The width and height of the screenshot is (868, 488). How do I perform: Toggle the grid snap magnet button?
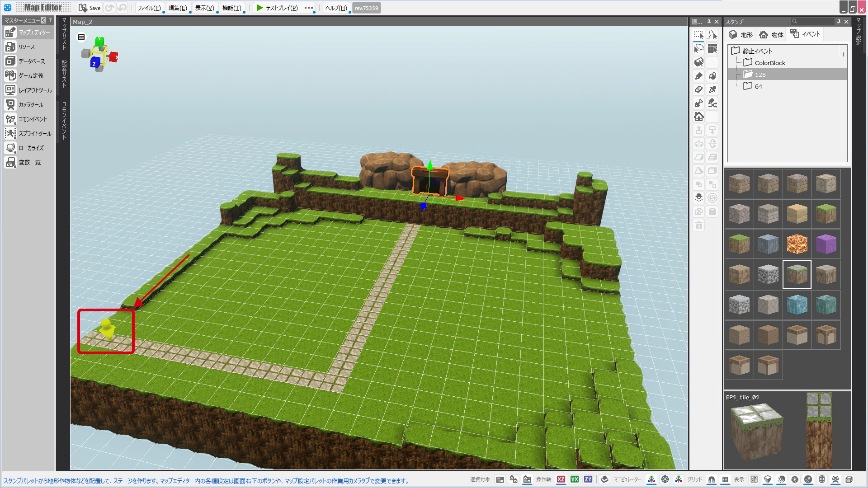712,479
